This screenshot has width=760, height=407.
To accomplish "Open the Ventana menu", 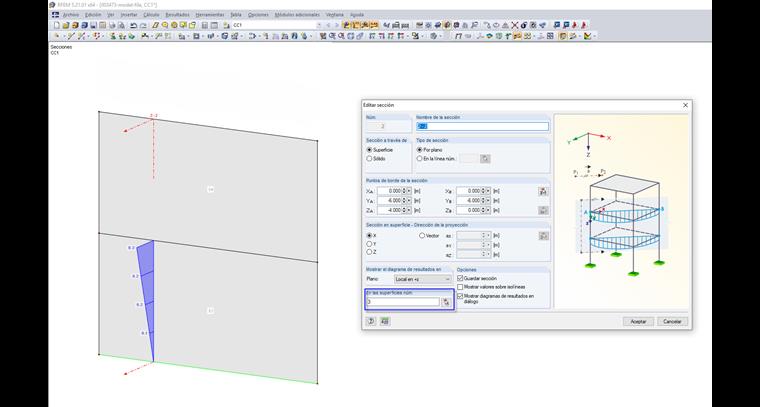I will click(x=335, y=15).
